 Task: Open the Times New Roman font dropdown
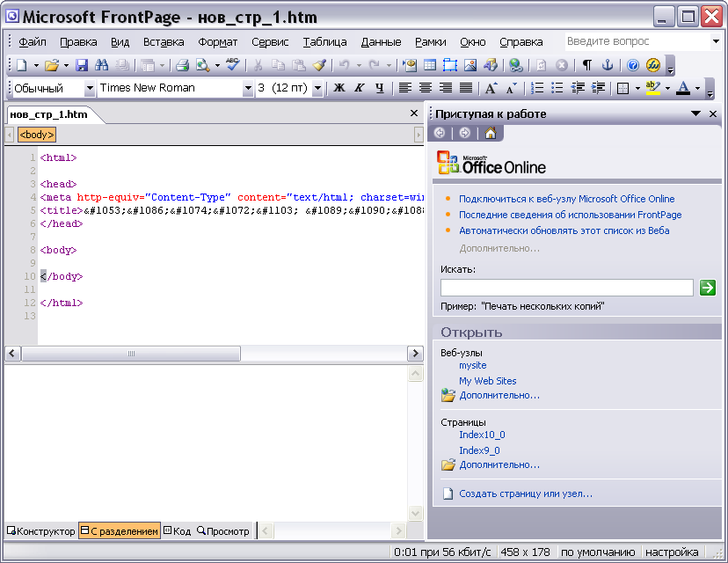tap(248, 88)
